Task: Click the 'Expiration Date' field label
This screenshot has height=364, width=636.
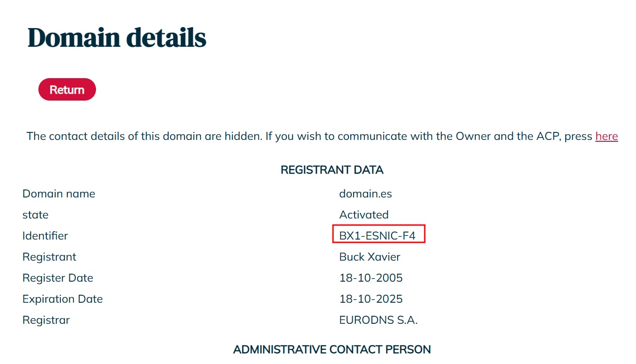Action: (62, 299)
